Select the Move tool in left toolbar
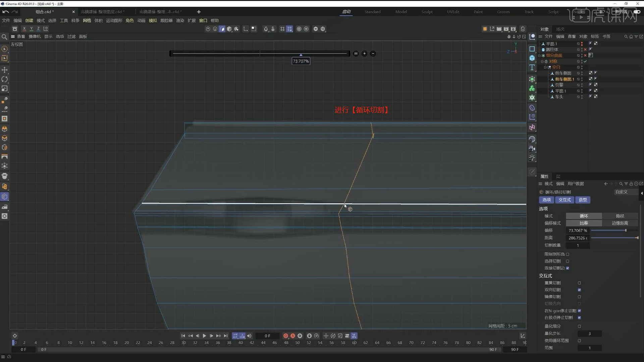The width and height of the screenshot is (644, 362). (5, 70)
